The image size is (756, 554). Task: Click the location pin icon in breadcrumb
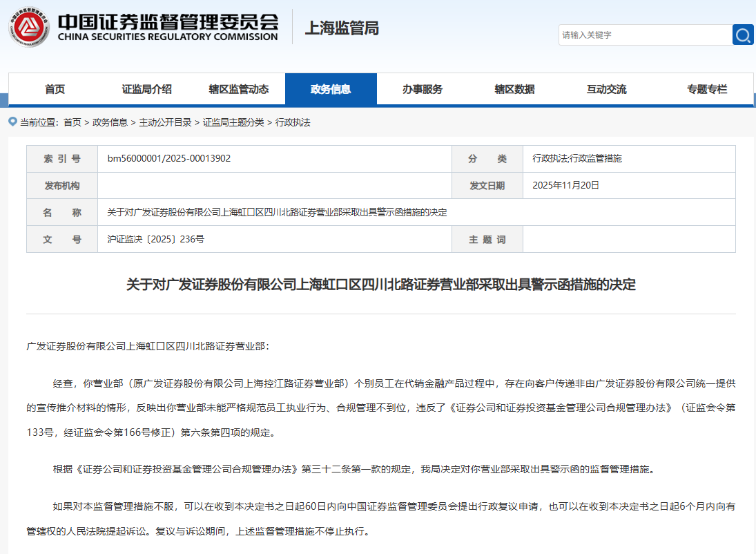pyautogui.click(x=12, y=122)
